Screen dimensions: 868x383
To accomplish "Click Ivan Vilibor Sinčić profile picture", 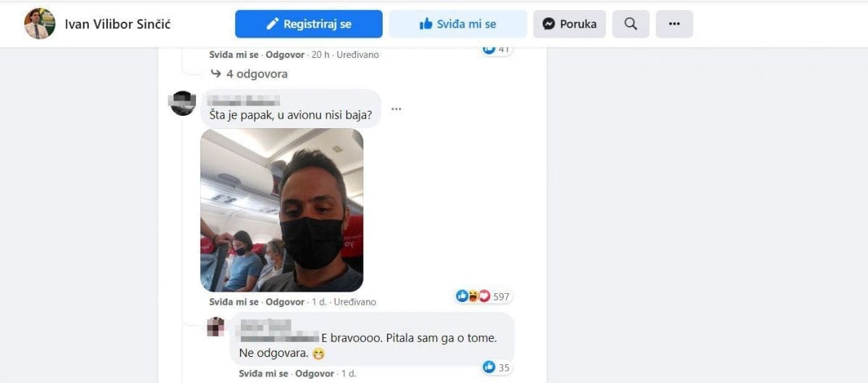I will click(40, 24).
